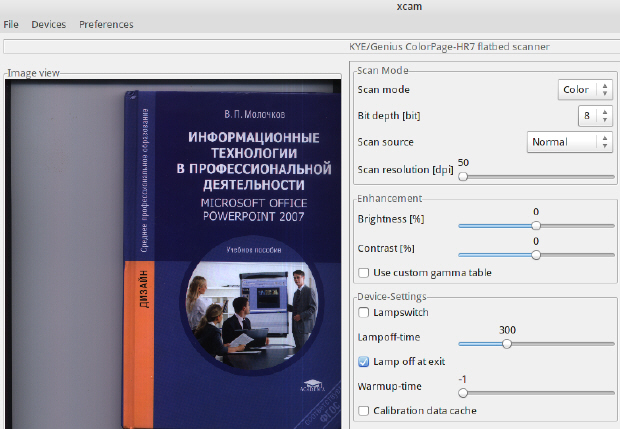Open the File menu
This screenshot has height=429, width=620.
click(x=11, y=25)
